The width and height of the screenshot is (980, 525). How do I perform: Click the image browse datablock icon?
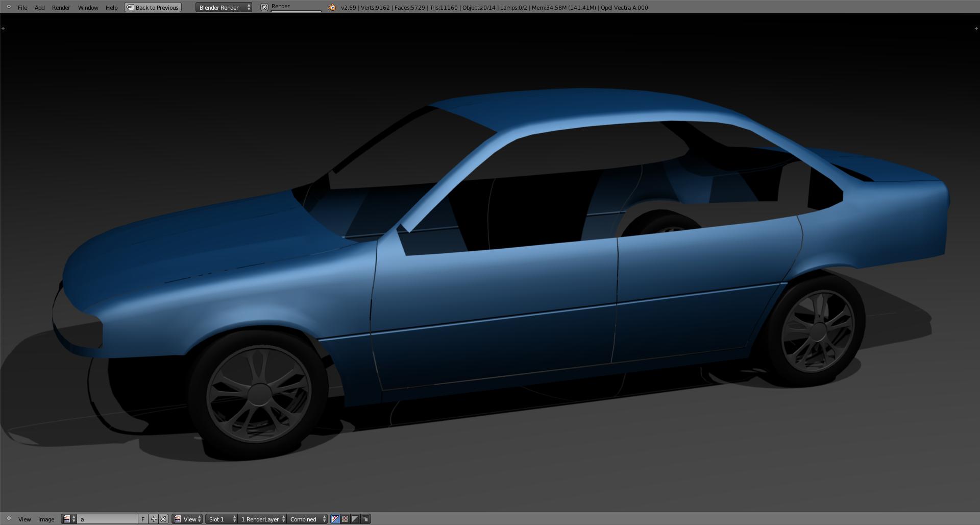[68, 519]
